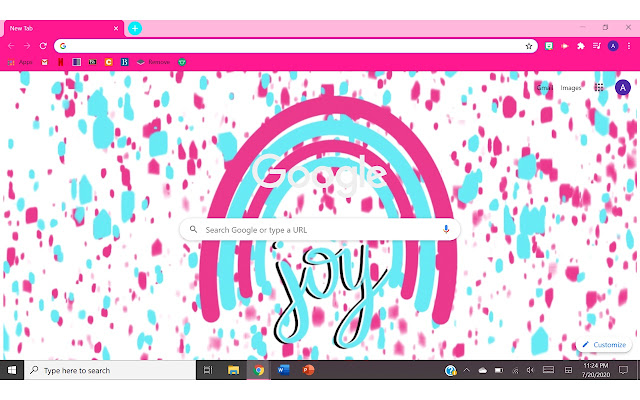The width and height of the screenshot is (640, 400).
Task: Open the Apps bookmark shortcut
Action: pos(20,62)
